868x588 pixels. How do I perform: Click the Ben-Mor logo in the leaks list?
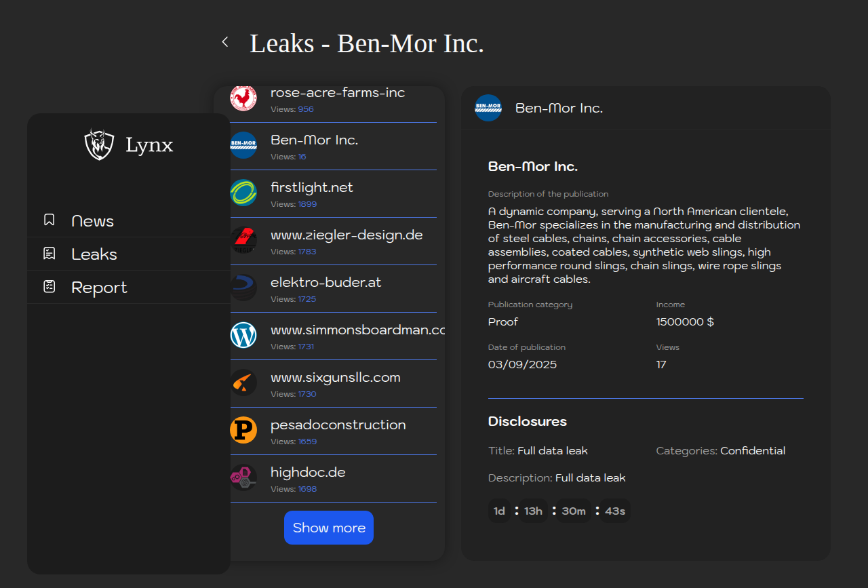coord(243,145)
